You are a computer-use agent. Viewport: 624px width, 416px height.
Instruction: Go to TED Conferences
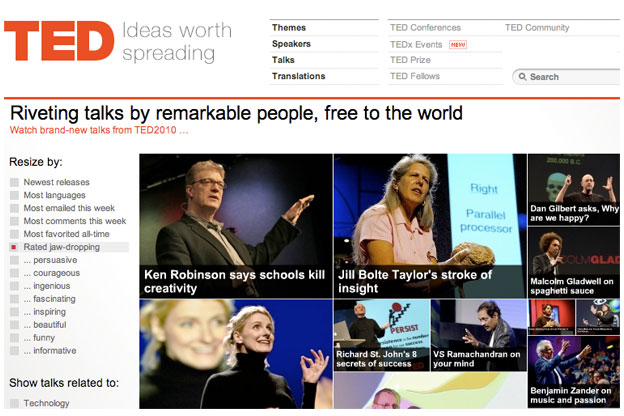(425, 27)
